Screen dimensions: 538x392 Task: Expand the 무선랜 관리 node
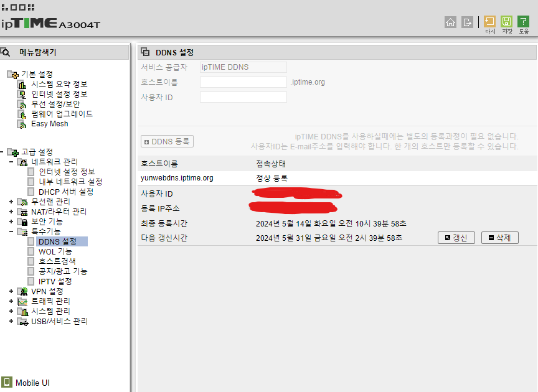pyautogui.click(x=11, y=202)
